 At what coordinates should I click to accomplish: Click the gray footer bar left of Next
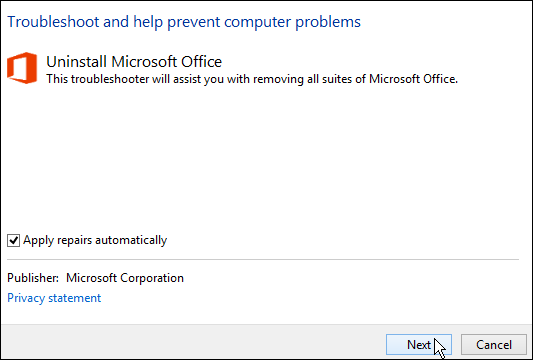[x=192, y=342]
